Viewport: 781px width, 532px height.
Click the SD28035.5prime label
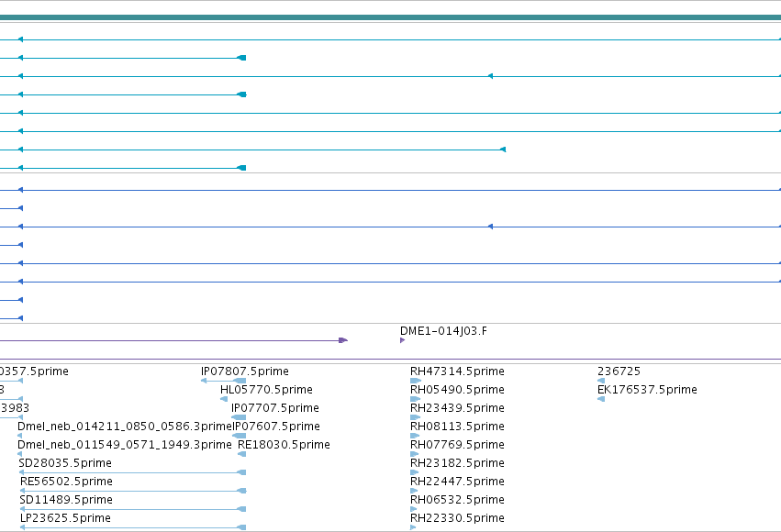[x=65, y=463]
